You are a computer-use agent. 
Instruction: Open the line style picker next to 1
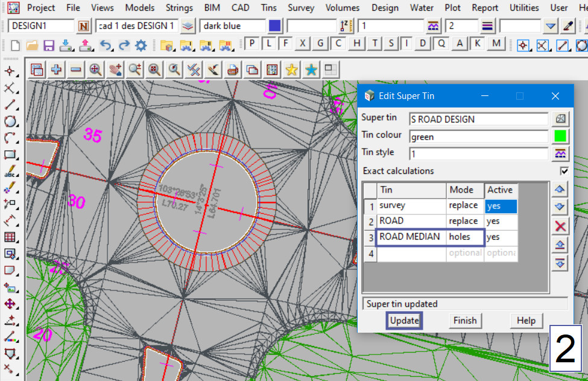click(433, 26)
